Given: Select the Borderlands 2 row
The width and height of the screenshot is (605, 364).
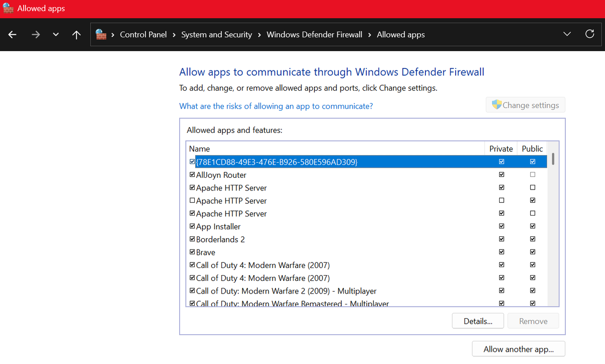Looking at the screenshot, I should (x=367, y=239).
